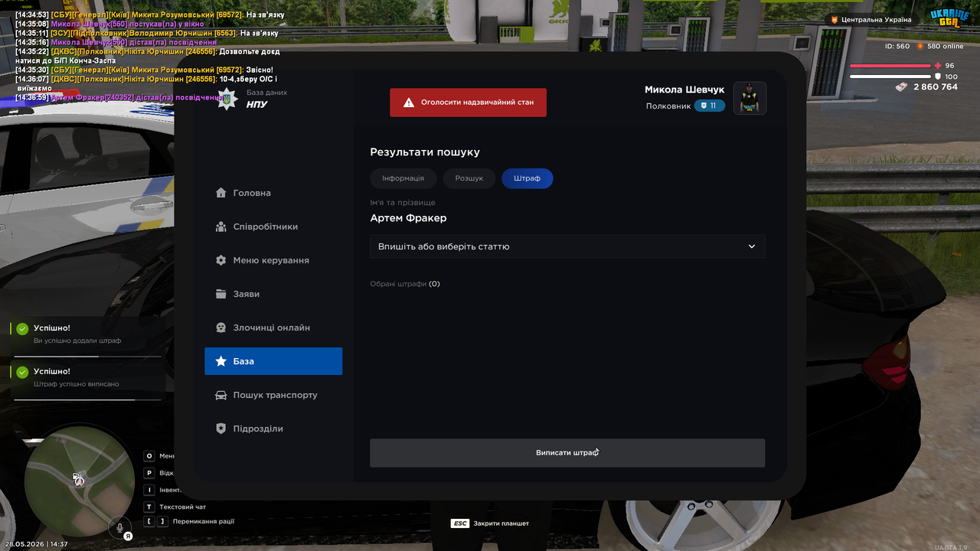Click the date and time 28.05.2026 | 14:37
The width and height of the screenshot is (980, 551).
pos(36,544)
